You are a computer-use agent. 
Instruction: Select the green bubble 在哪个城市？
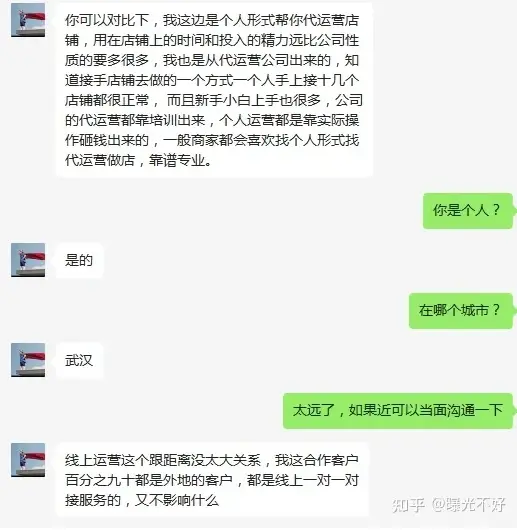coord(461,311)
